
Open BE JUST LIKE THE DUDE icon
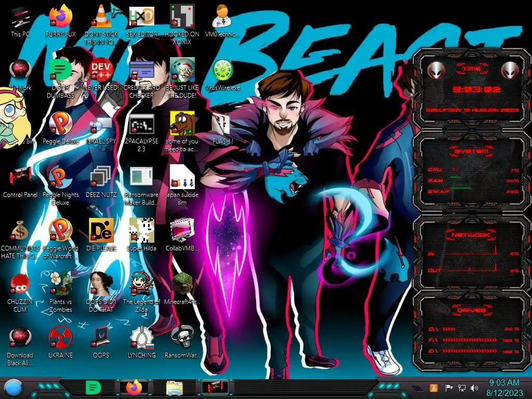pyautogui.click(x=182, y=70)
